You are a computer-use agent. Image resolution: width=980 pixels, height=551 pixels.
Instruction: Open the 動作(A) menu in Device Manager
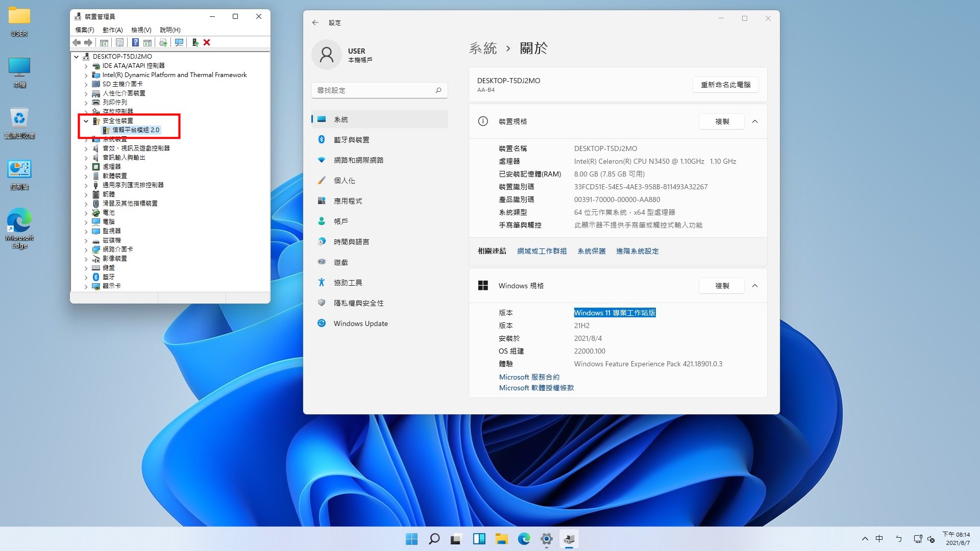(112, 30)
